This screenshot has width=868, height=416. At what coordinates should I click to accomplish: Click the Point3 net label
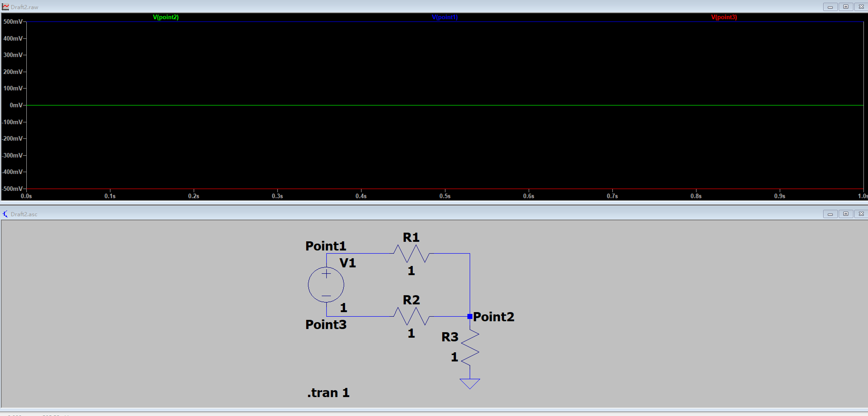point(325,324)
